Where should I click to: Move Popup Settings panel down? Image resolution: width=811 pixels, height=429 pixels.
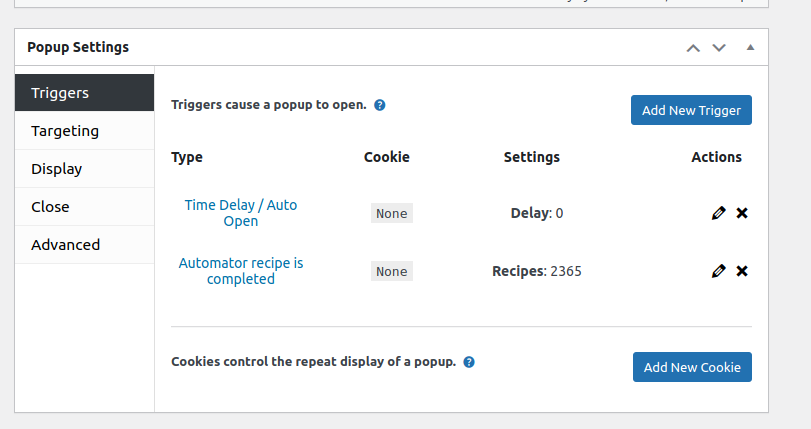click(x=719, y=48)
